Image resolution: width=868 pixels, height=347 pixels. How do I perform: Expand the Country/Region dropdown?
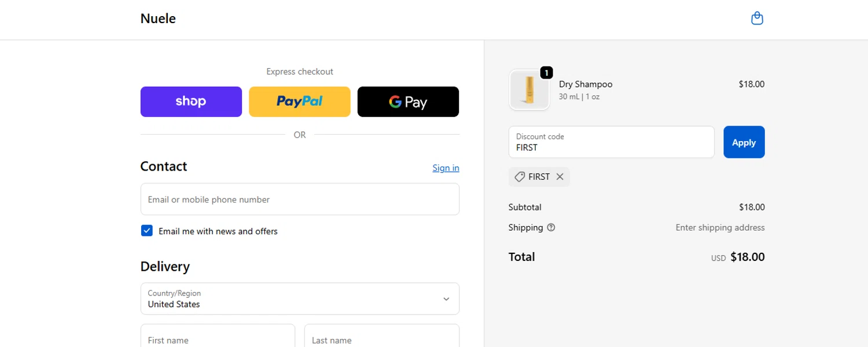click(300, 298)
